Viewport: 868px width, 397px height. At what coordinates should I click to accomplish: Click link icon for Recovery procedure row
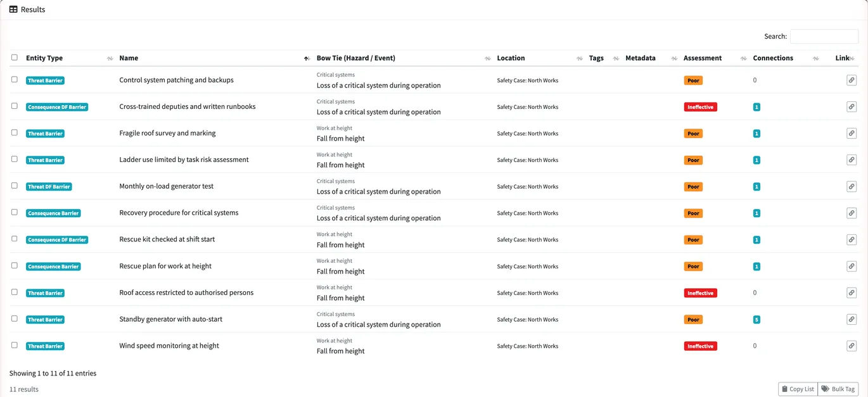[852, 213]
